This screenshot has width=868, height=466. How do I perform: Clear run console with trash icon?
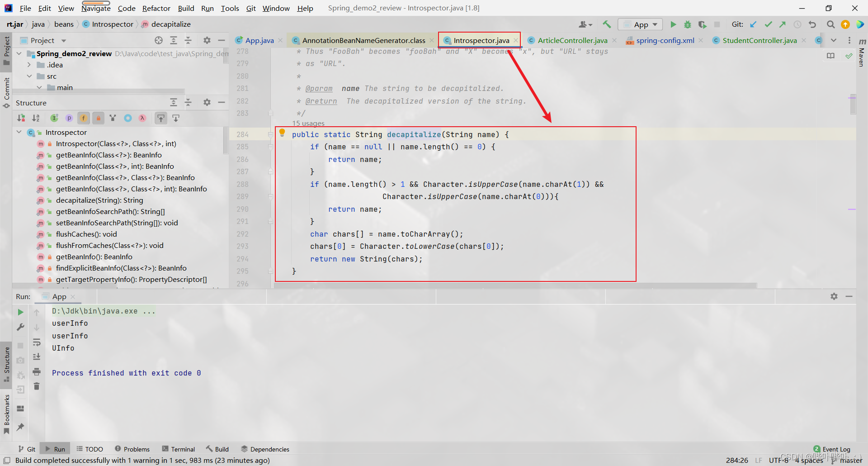pyautogui.click(x=37, y=386)
